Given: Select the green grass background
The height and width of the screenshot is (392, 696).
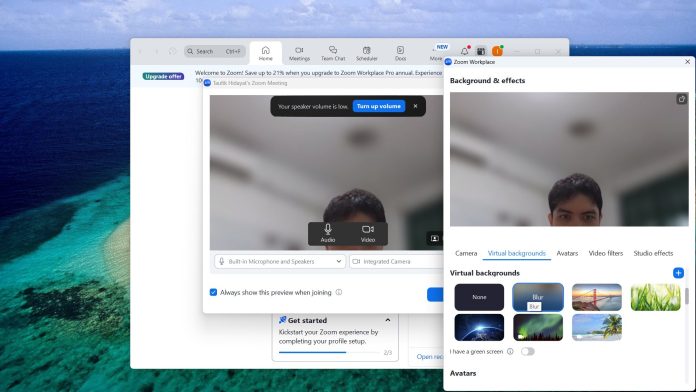Looking at the screenshot, I should [656, 297].
